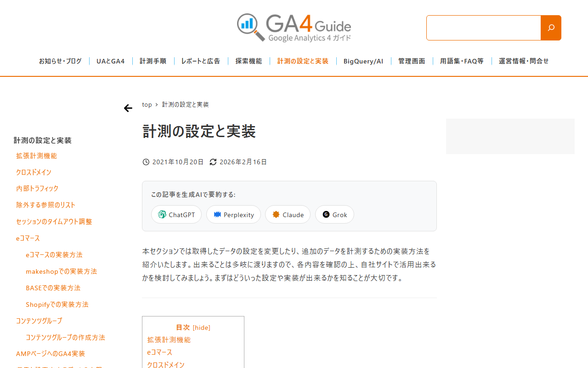Open 計測の設定と実装 menu item
588x368 pixels.
303,61
